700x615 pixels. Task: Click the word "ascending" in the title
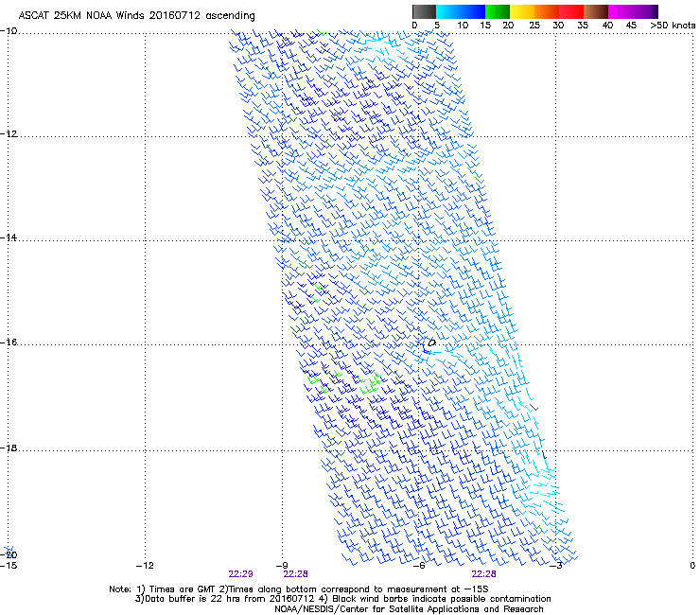point(230,16)
